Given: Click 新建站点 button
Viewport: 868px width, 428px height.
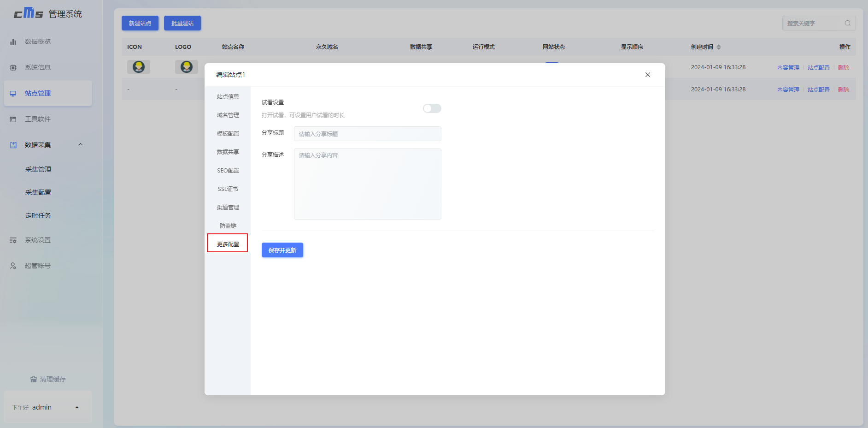Looking at the screenshot, I should pyautogui.click(x=140, y=23).
